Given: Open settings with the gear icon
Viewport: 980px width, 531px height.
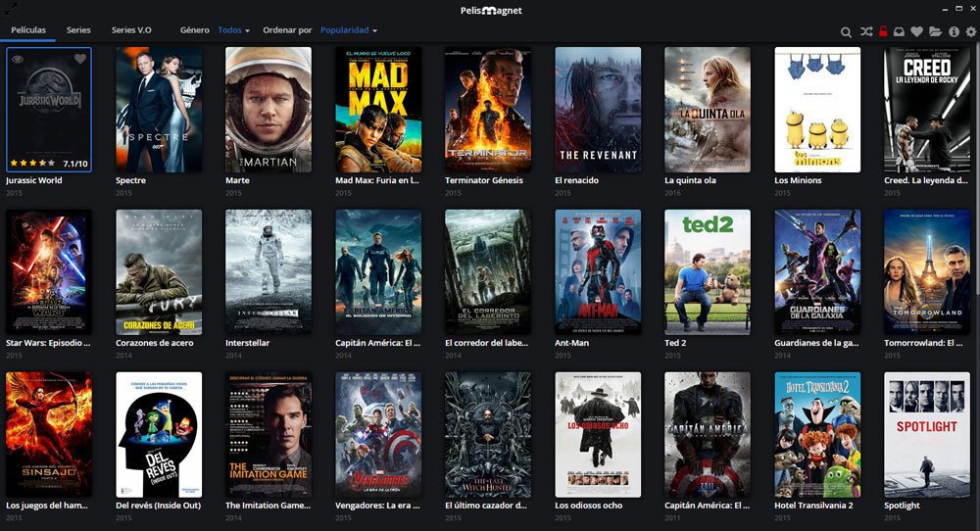Looking at the screenshot, I should [970, 31].
